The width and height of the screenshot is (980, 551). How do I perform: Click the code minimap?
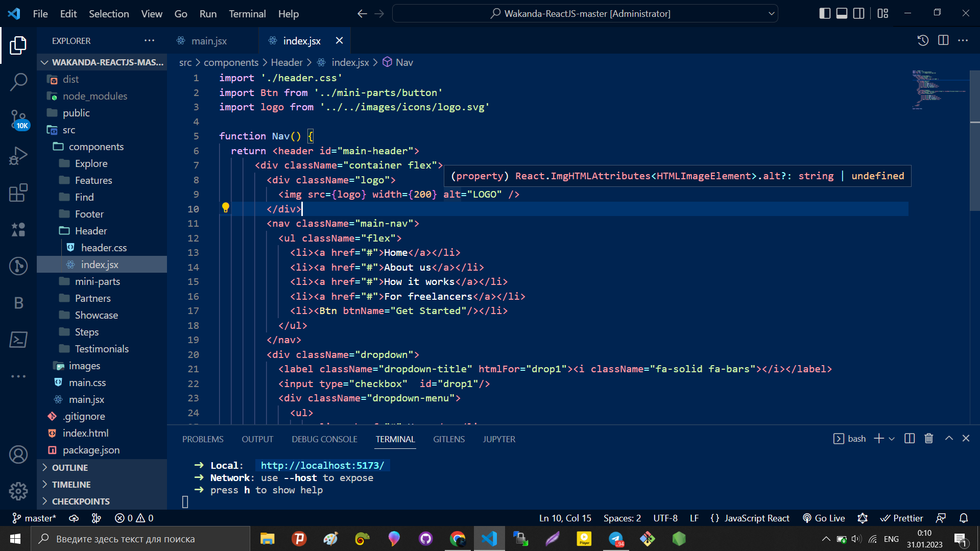[x=940, y=90]
